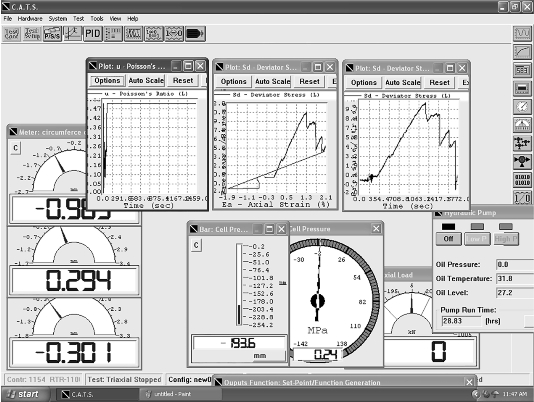
Task: Open the Tools menu
Action: point(97,19)
